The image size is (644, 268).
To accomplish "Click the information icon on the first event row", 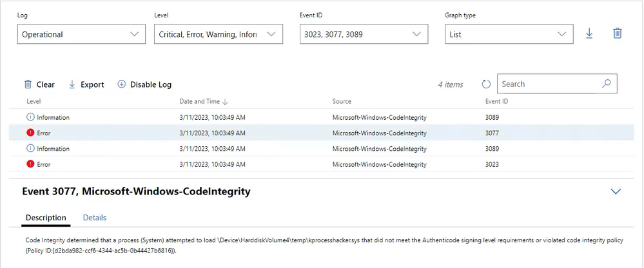I will pos(30,117).
